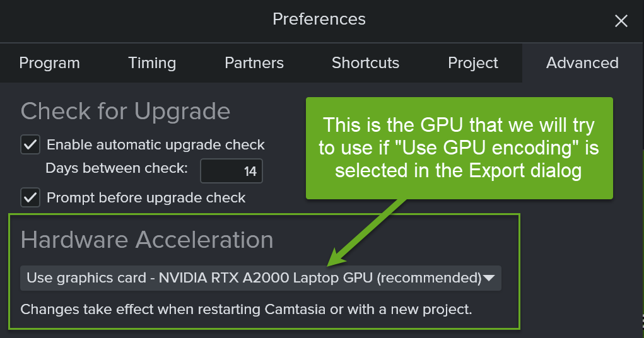Click the Check for Upgrade heading
Viewport: 644px width, 338px height.
126,112
